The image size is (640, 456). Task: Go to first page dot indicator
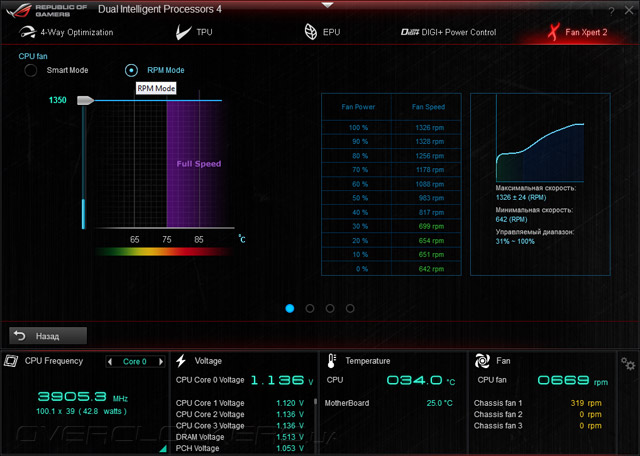(x=290, y=309)
